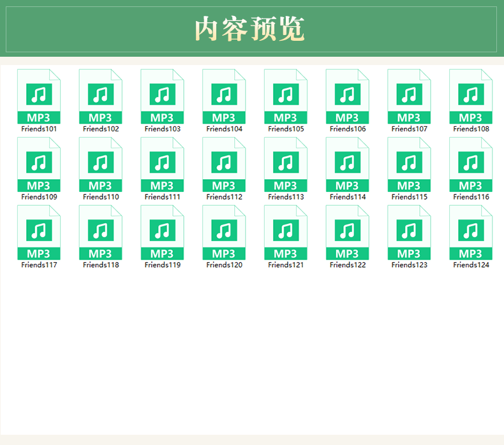Click the file name text Friends120

[224, 265]
